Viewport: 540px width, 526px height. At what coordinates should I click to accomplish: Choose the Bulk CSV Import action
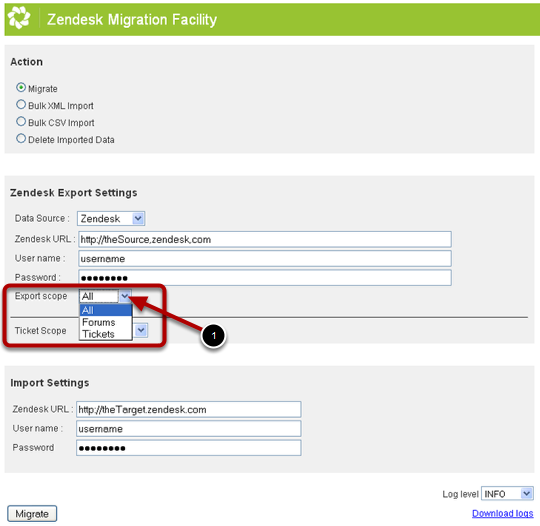[21, 121]
